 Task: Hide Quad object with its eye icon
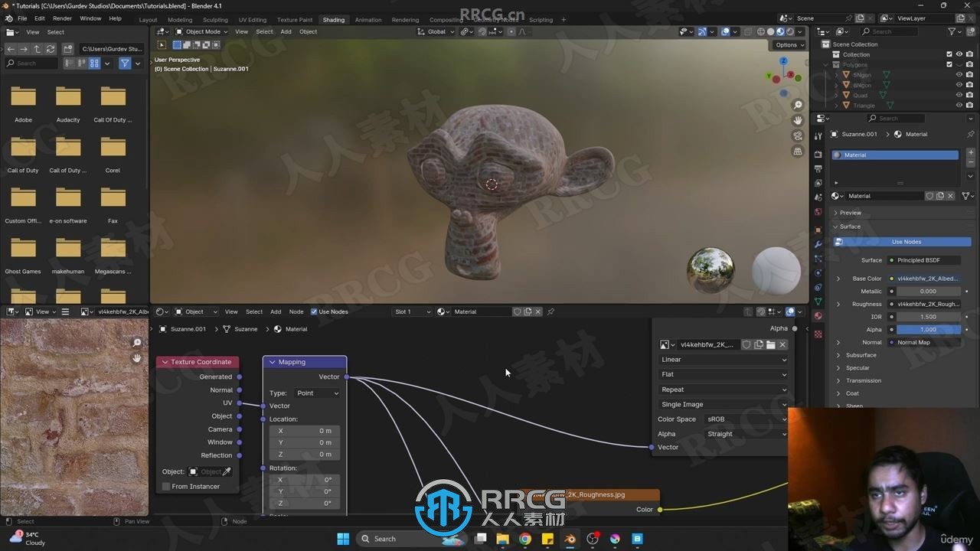click(959, 95)
